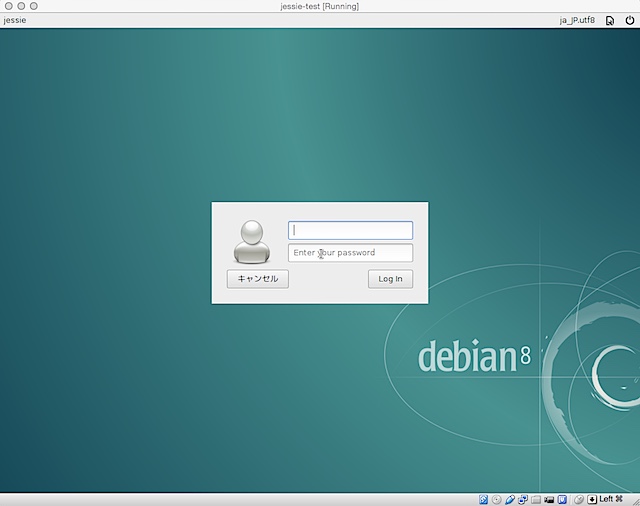Click the キャンセル button
The width and height of the screenshot is (640, 506).
point(258,279)
